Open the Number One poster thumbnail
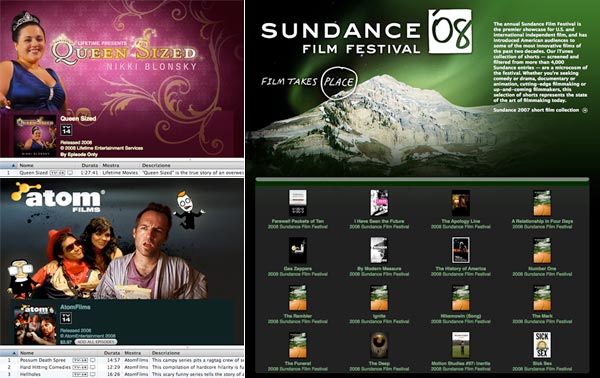 tap(542, 250)
